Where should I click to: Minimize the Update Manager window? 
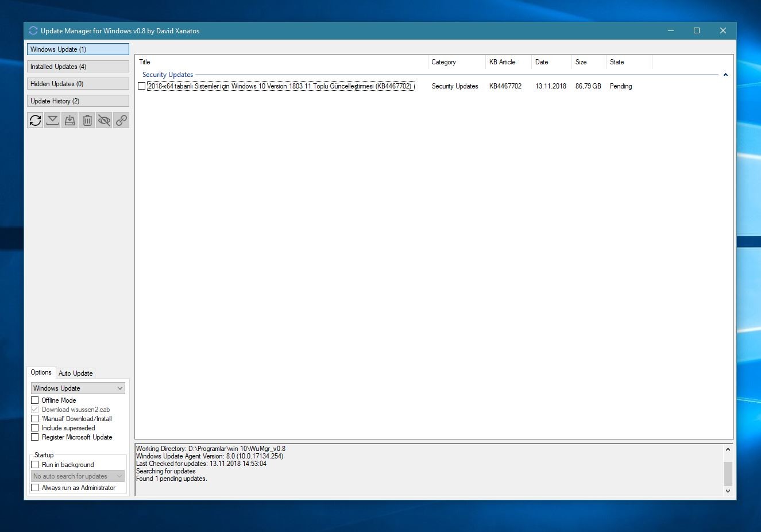point(670,30)
